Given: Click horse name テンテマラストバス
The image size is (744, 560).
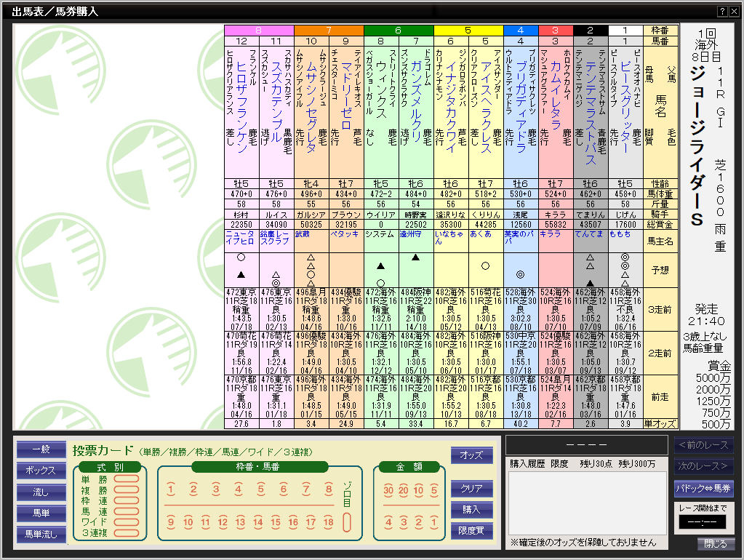Looking at the screenshot, I should (x=591, y=113).
